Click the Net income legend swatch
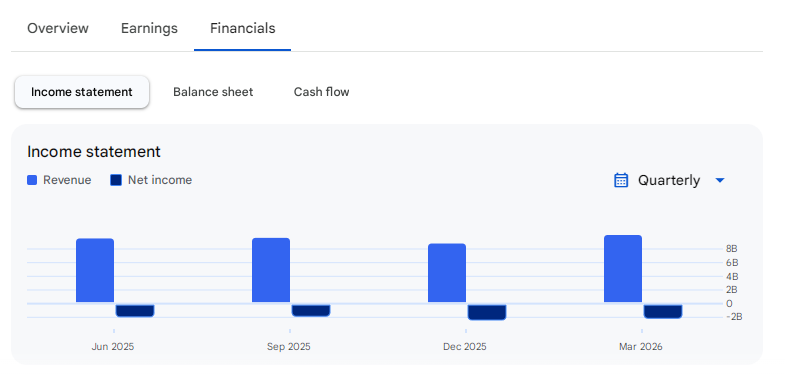The height and width of the screenshot is (374, 785). pos(116,180)
